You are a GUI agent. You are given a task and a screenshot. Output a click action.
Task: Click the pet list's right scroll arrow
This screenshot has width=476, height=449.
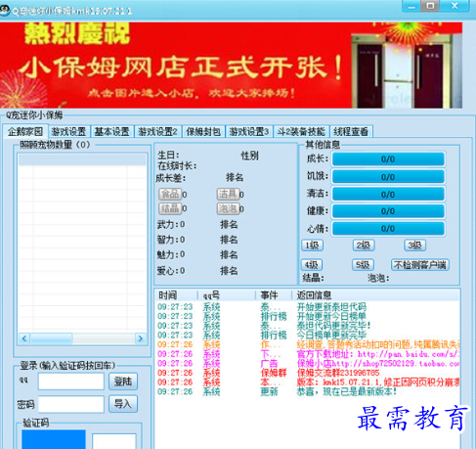[141, 338]
